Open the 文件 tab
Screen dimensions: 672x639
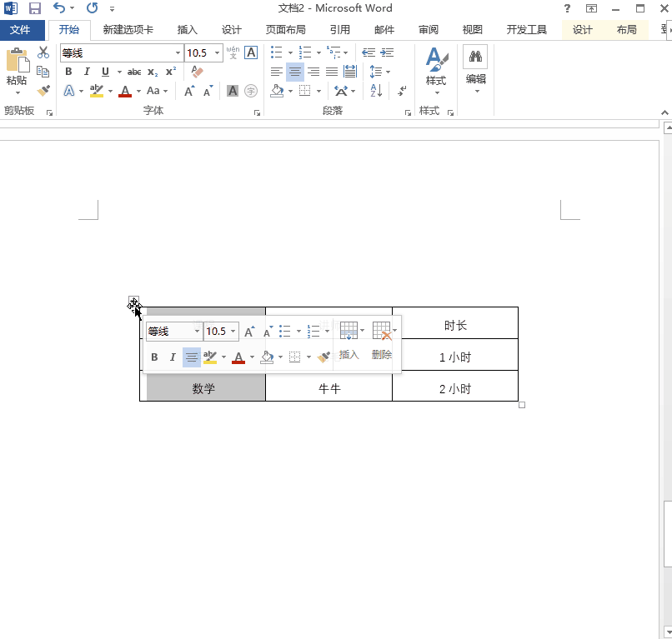click(x=20, y=29)
